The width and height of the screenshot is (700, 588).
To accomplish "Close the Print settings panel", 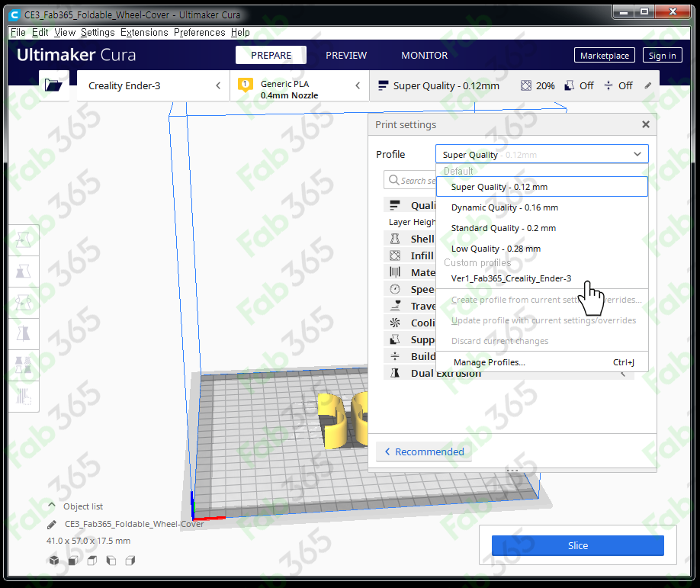I will (x=646, y=124).
